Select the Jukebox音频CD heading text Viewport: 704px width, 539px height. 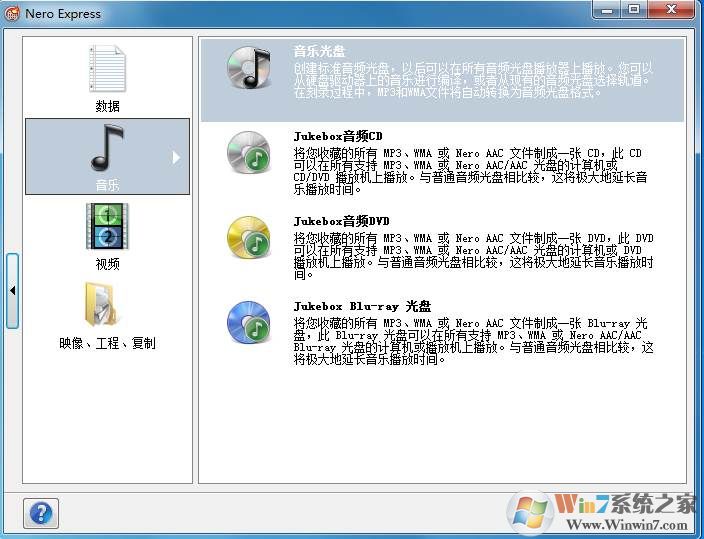tap(339, 135)
